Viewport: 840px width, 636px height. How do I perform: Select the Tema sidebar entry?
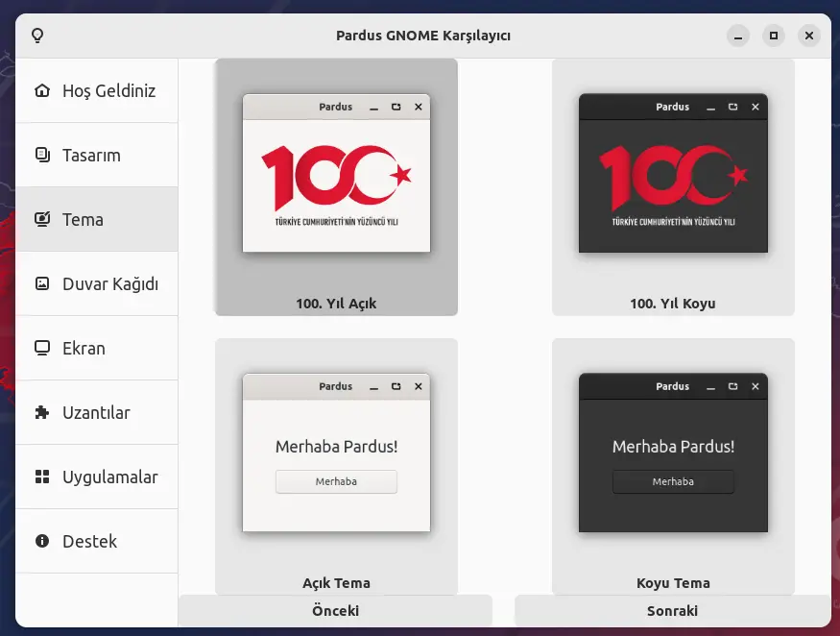point(96,219)
